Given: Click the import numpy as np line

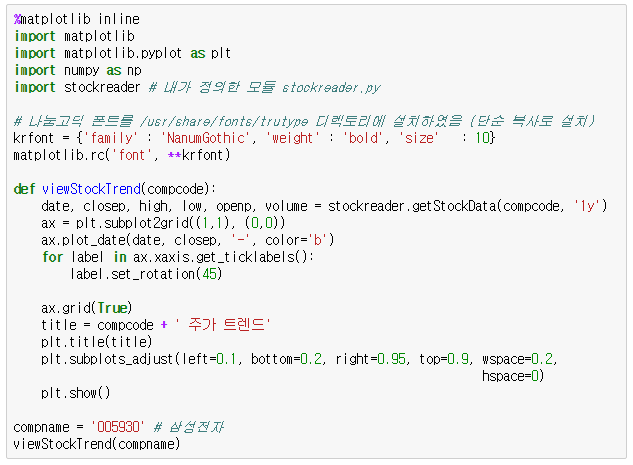Looking at the screenshot, I should (x=78, y=70).
